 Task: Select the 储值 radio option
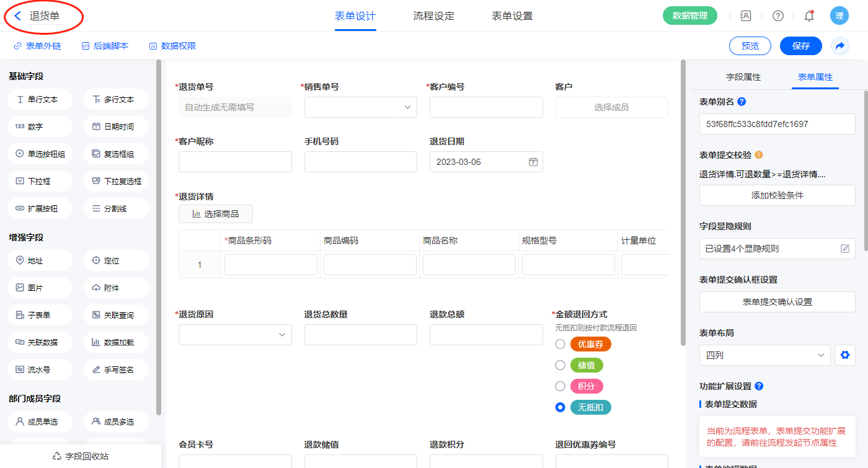pyautogui.click(x=560, y=365)
